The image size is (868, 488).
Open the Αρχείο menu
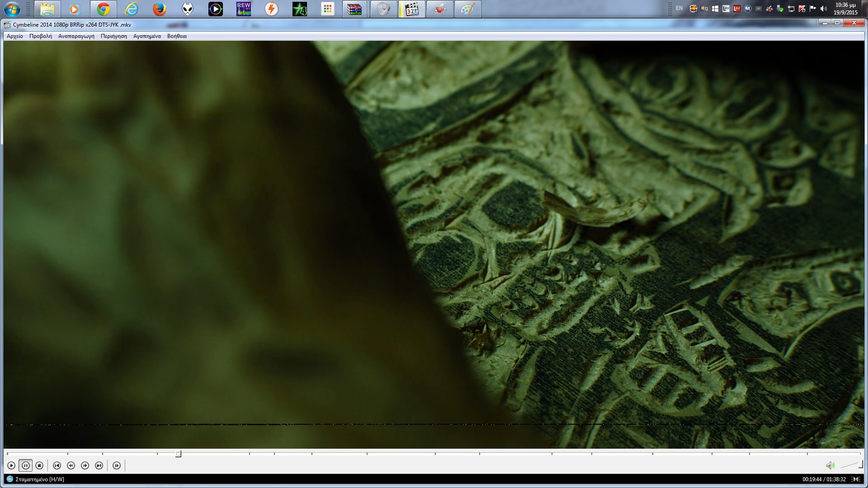pos(15,36)
